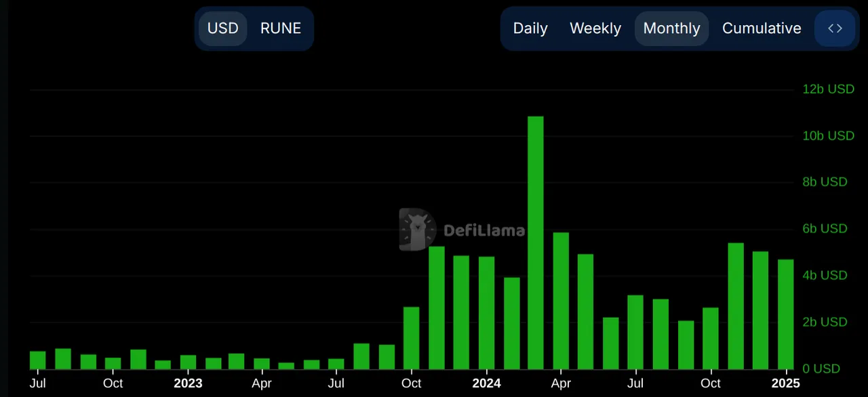This screenshot has height=397, width=868.
Task: Switch the denomination to USD
Action: point(223,28)
